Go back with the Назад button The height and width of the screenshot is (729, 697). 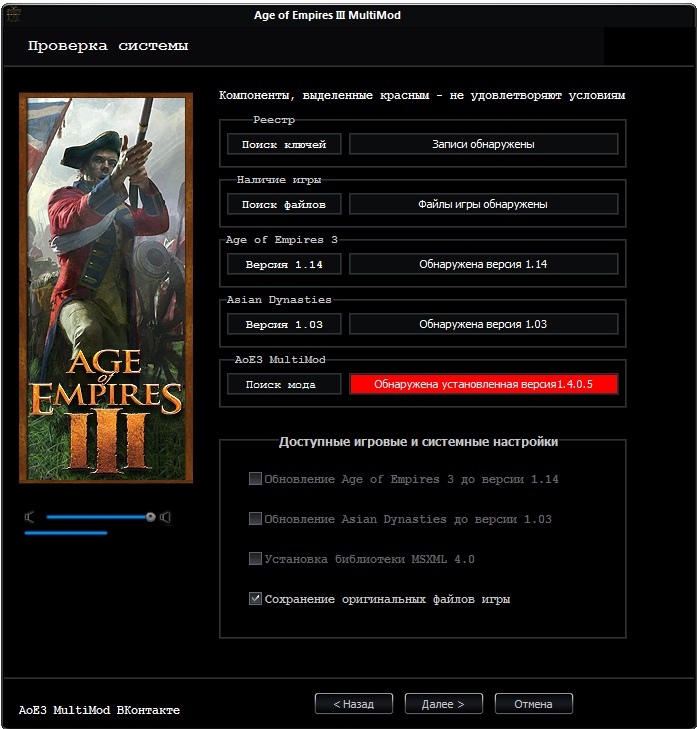[353, 704]
